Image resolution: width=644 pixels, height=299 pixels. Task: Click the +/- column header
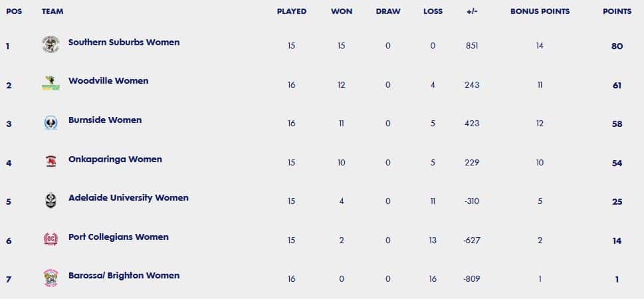tap(472, 11)
